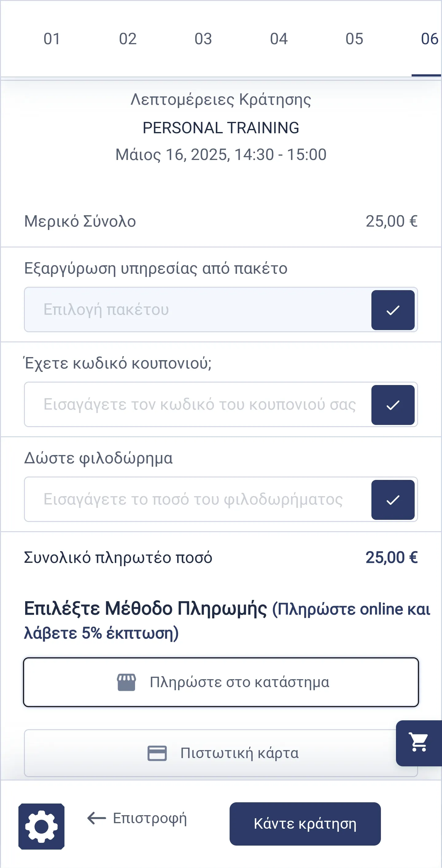Go to step 01 tab
442x868 pixels.
(52, 39)
